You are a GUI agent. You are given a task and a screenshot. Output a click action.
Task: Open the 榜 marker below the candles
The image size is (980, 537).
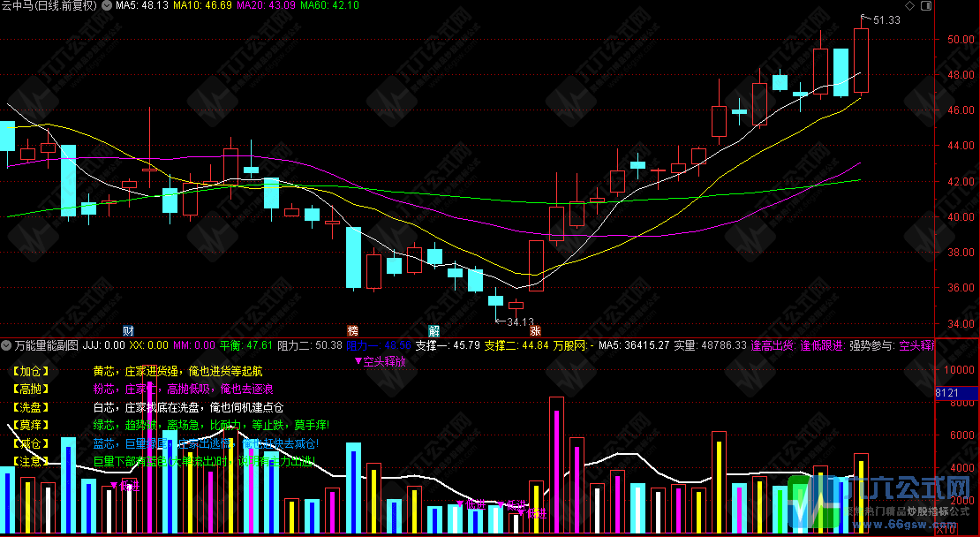pos(353,330)
